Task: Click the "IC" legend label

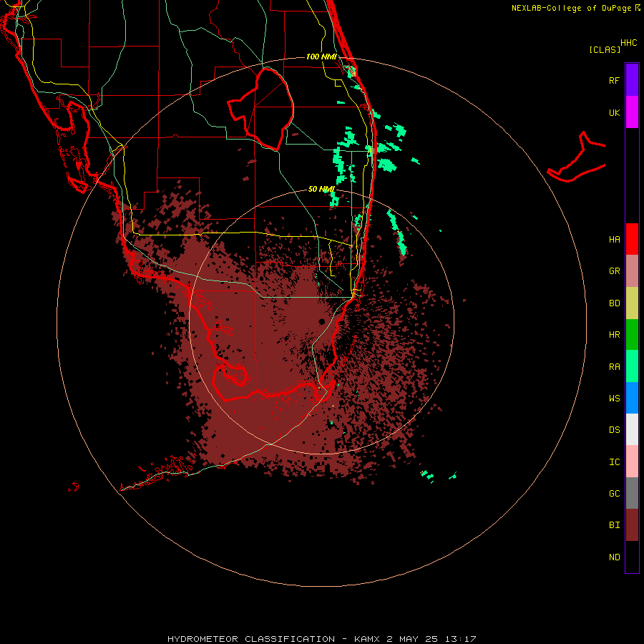Action: [614, 462]
